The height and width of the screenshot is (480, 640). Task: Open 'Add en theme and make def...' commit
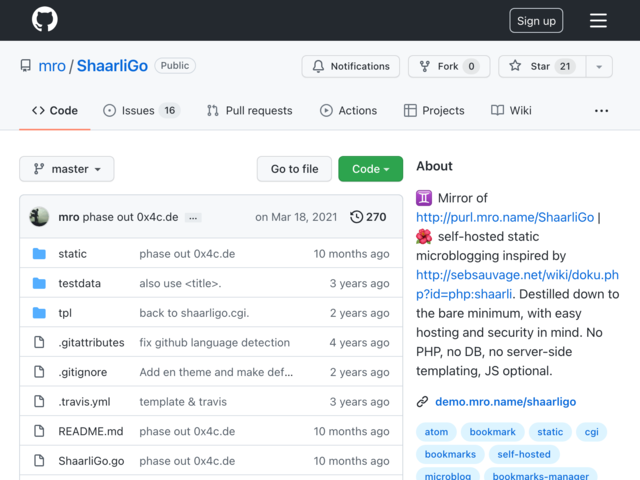[x=216, y=372]
